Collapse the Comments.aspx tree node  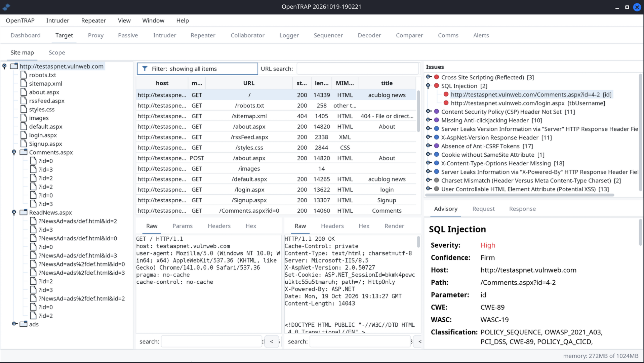14,152
